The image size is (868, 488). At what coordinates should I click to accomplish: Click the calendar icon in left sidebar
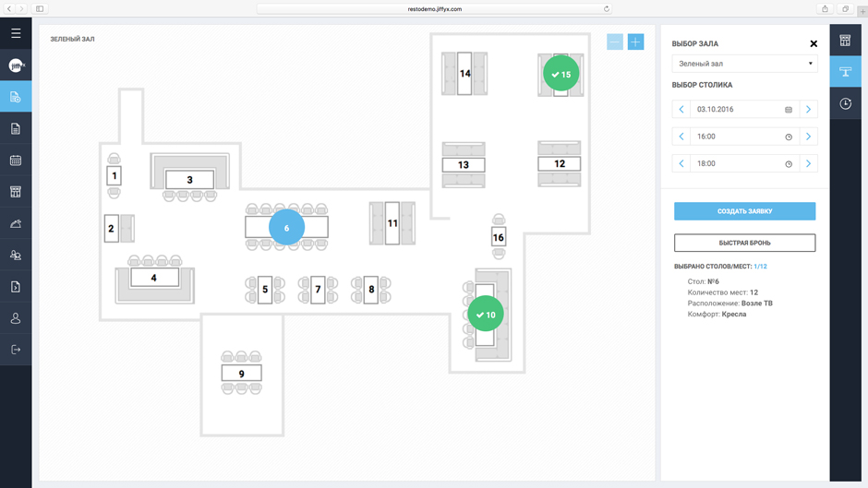[x=16, y=161]
